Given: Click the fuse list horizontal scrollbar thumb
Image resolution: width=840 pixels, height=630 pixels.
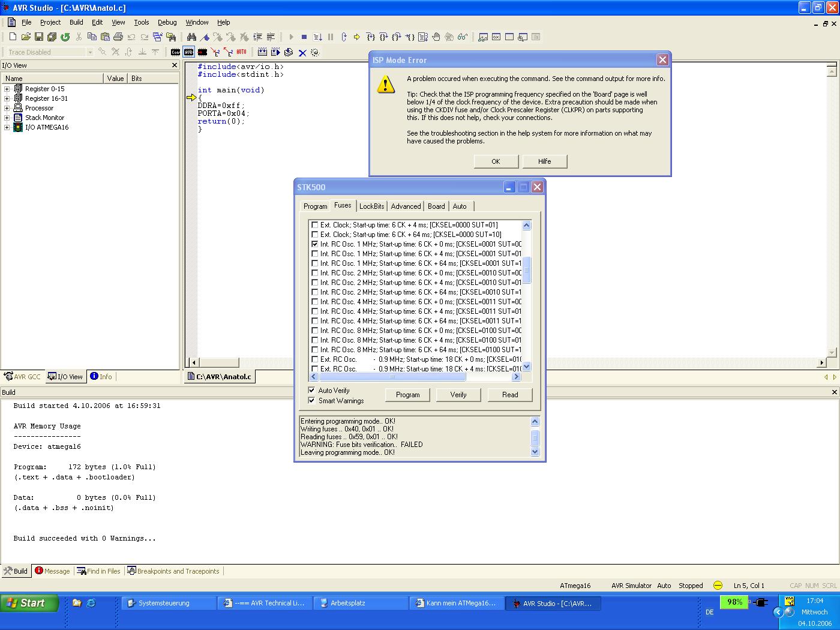Looking at the screenshot, I should (392, 377).
